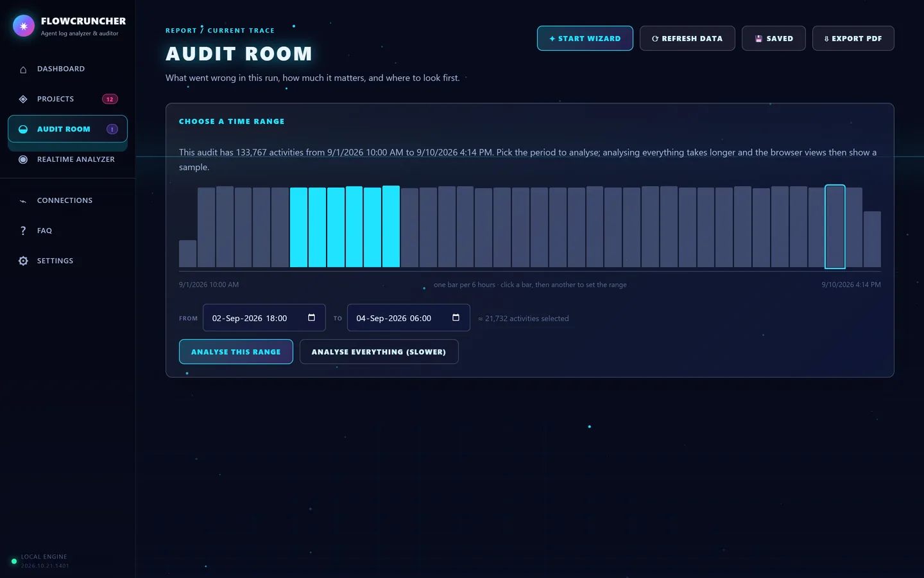The image size is (924, 578).
Task: Open Realtime Analyzer page
Action: pos(67,159)
